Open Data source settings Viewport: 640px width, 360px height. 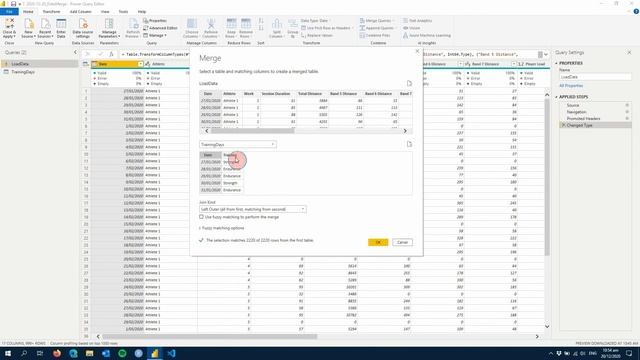[83, 28]
